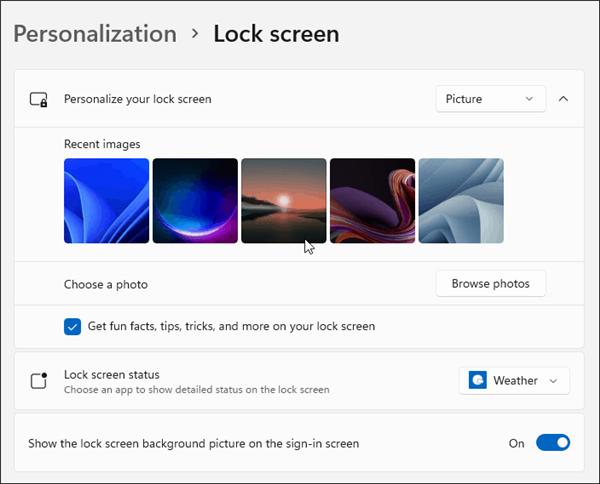Click the Lock screen page heading
Image resolution: width=600 pixels, height=484 pixels.
[x=276, y=34]
